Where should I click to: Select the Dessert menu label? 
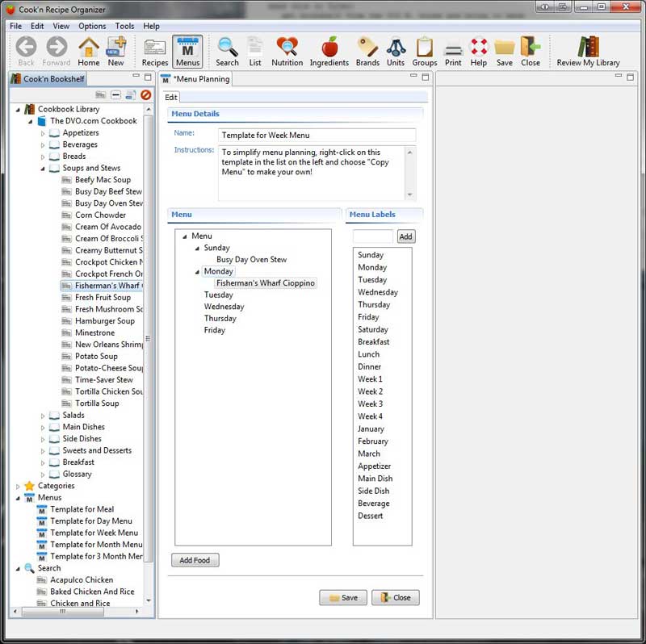370,516
